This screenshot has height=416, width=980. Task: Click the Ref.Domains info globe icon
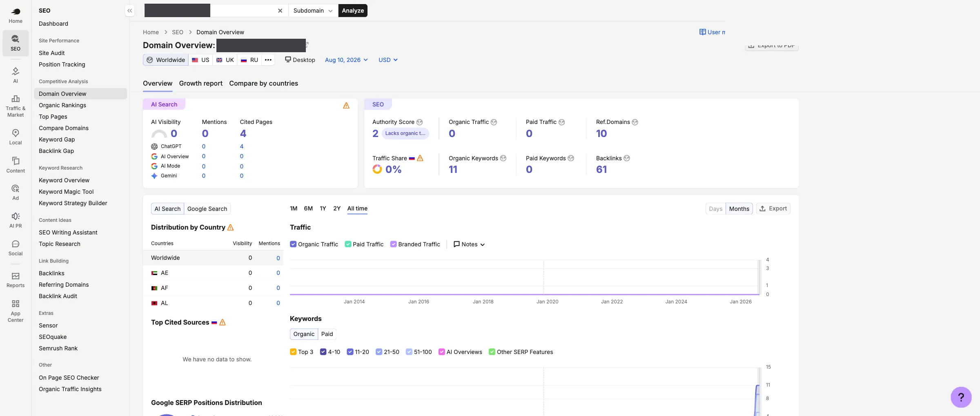tap(635, 122)
